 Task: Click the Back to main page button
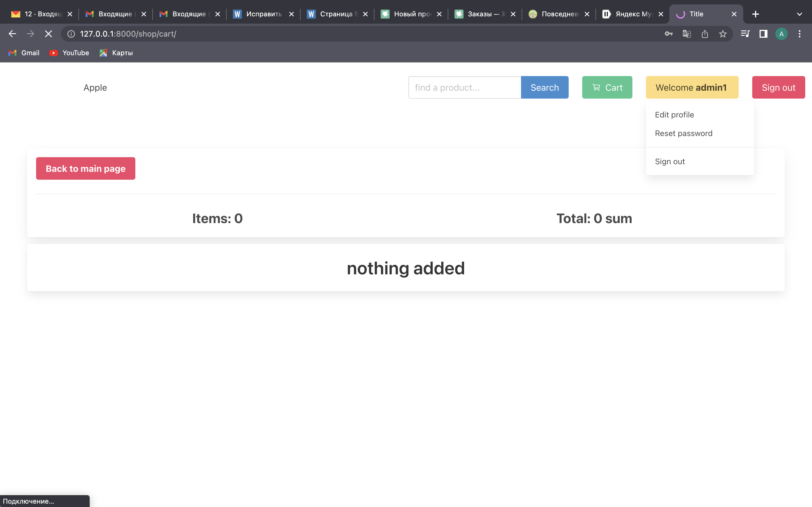pyautogui.click(x=85, y=168)
